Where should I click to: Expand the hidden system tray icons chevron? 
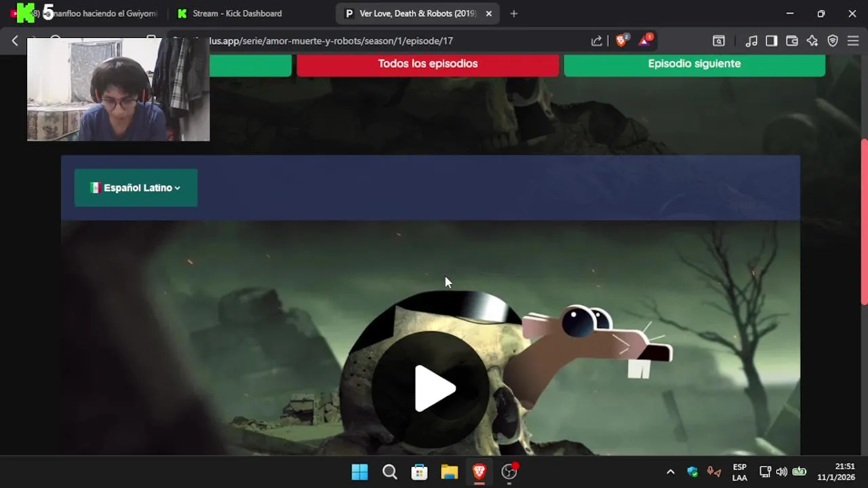pyautogui.click(x=671, y=472)
